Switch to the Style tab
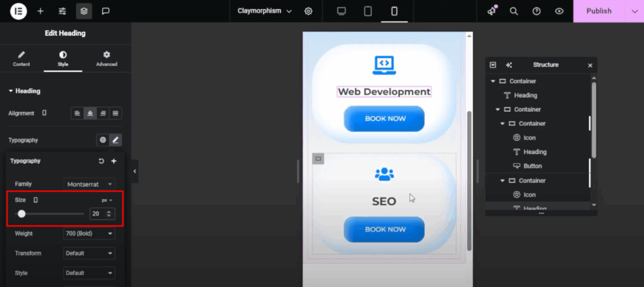This screenshot has width=644, height=287. pyautogui.click(x=63, y=59)
